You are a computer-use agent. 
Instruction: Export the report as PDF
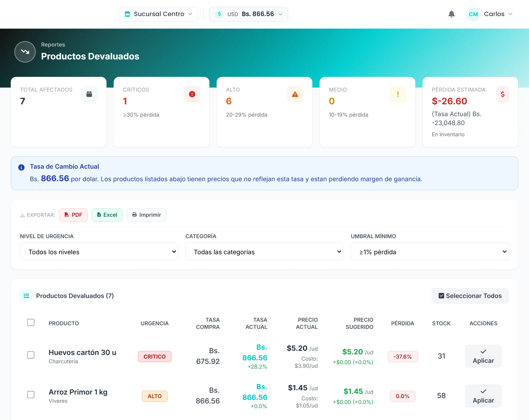73,215
